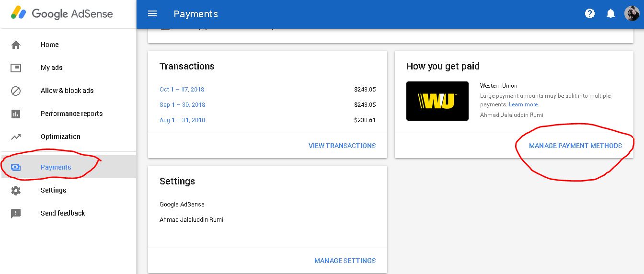This screenshot has width=644, height=274.
Task: Click Ahmad Jalaluddin Rumi in Settings card
Action: [191, 220]
